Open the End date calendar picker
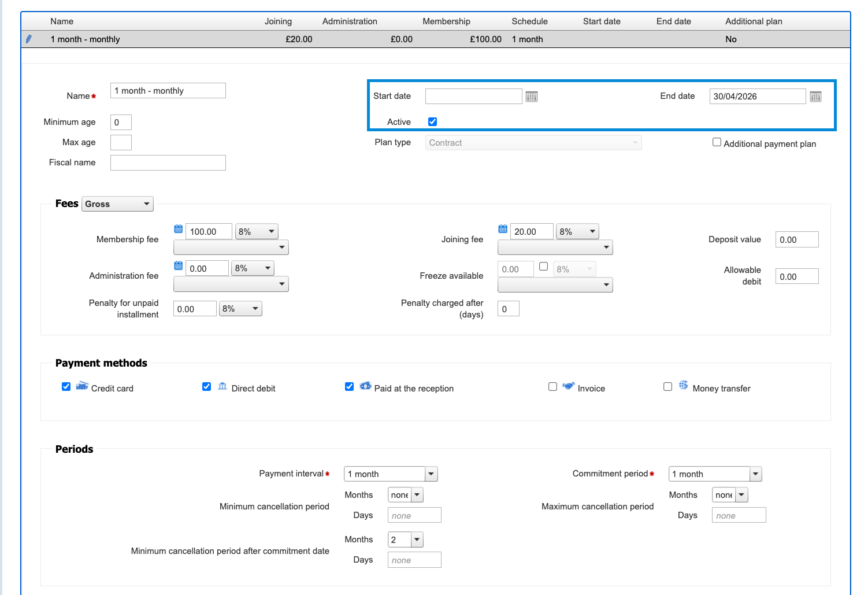The height and width of the screenshot is (595, 868). click(x=815, y=97)
